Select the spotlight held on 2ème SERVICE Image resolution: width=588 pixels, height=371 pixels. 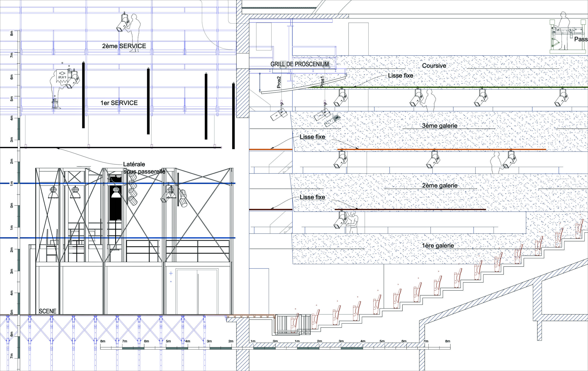pos(123,24)
